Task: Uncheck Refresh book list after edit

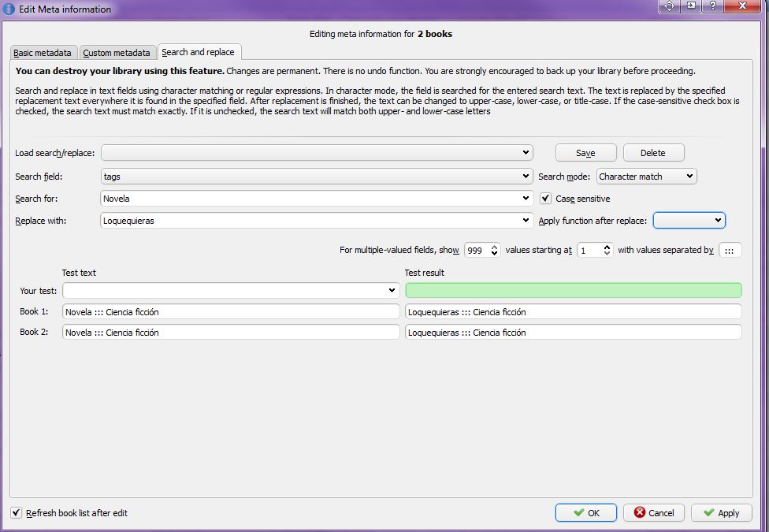Action: coord(17,513)
